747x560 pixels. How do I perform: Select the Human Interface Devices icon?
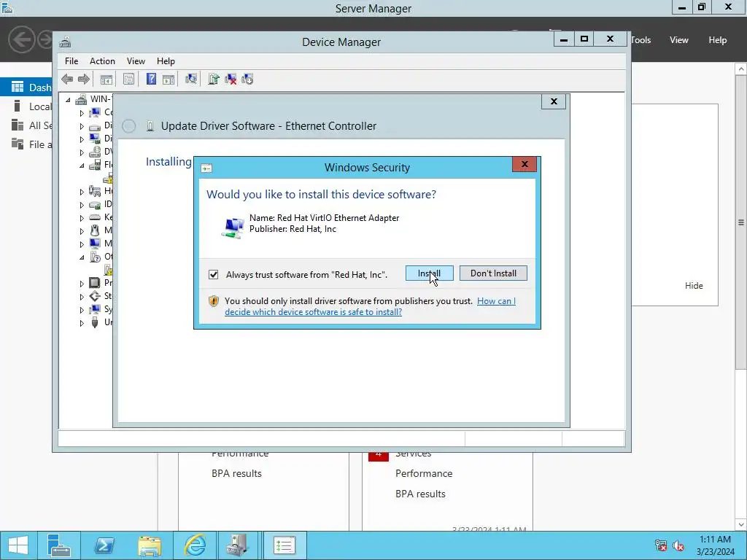point(95,191)
